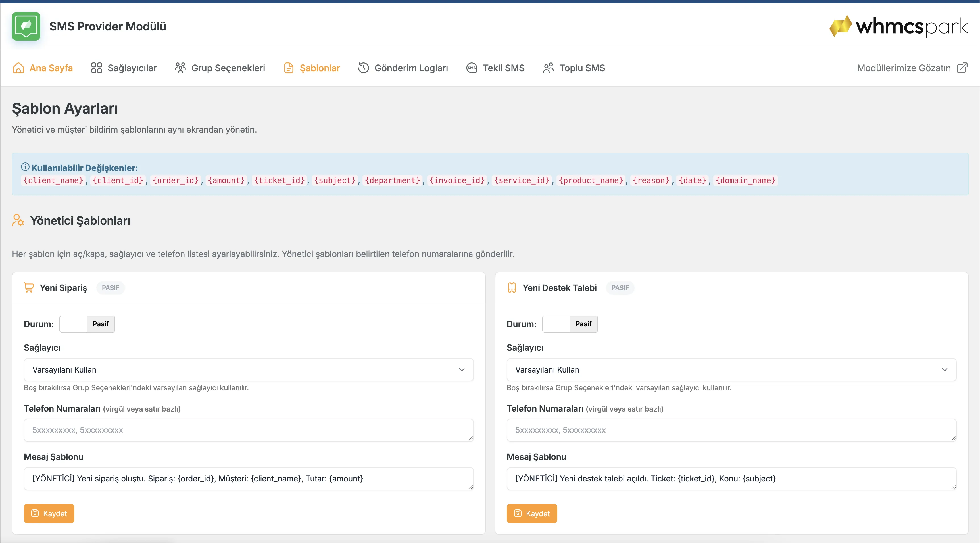Go to the Ana Sayfa tab
This screenshot has height=543, width=980.
pyautogui.click(x=43, y=68)
